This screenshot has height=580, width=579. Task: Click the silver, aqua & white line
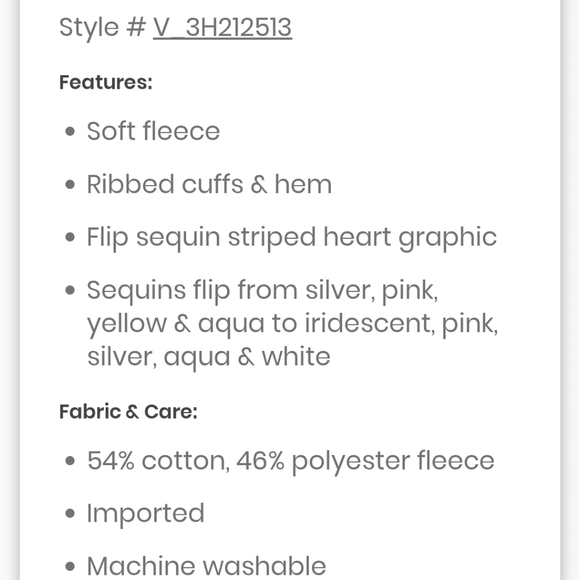coord(209,357)
